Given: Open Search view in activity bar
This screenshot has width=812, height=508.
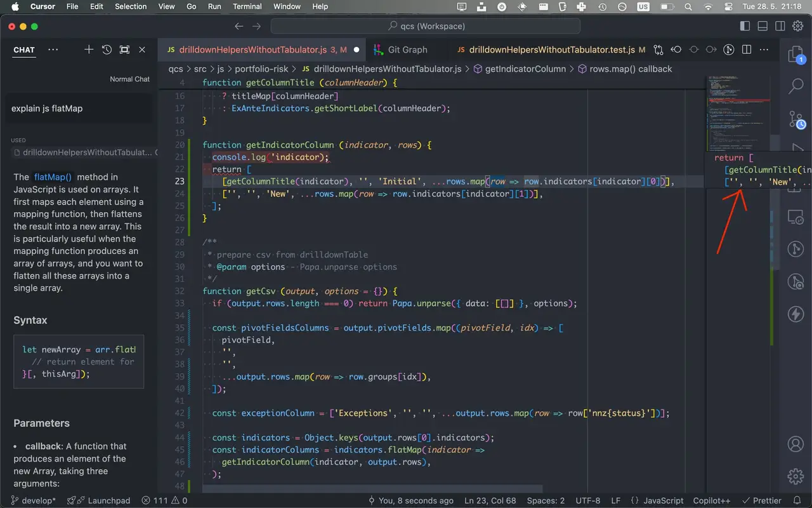Looking at the screenshot, I should click(796, 86).
